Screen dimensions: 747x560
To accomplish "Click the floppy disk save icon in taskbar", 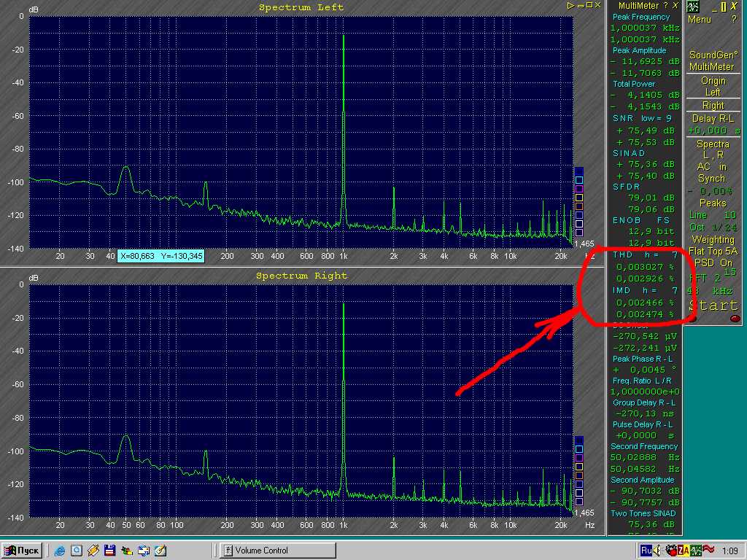I will pos(109,551).
